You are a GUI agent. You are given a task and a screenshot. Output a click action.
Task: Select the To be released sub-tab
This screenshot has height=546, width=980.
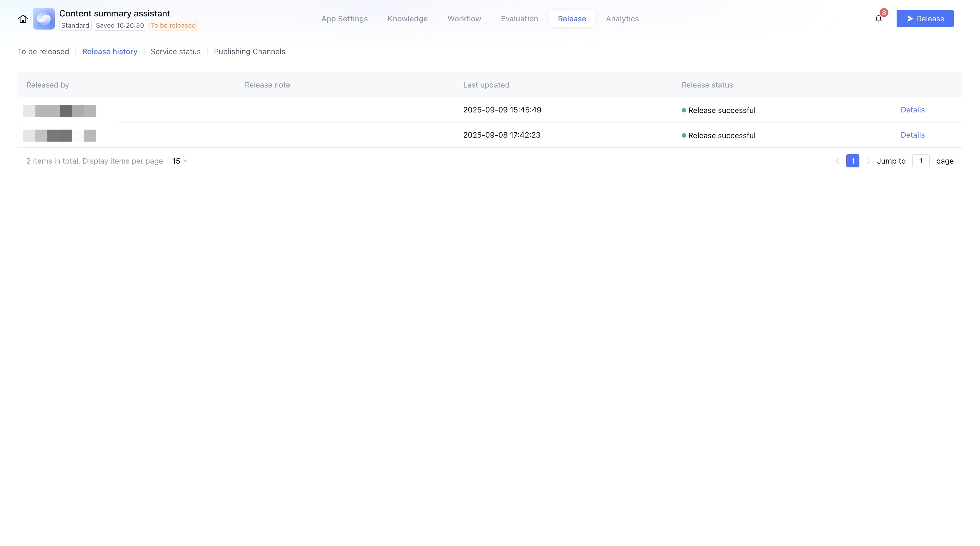[43, 51]
